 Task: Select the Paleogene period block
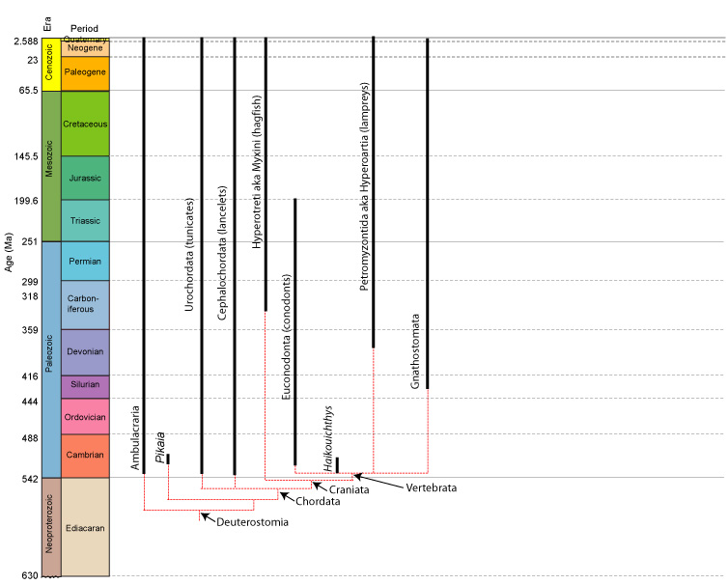(x=85, y=72)
